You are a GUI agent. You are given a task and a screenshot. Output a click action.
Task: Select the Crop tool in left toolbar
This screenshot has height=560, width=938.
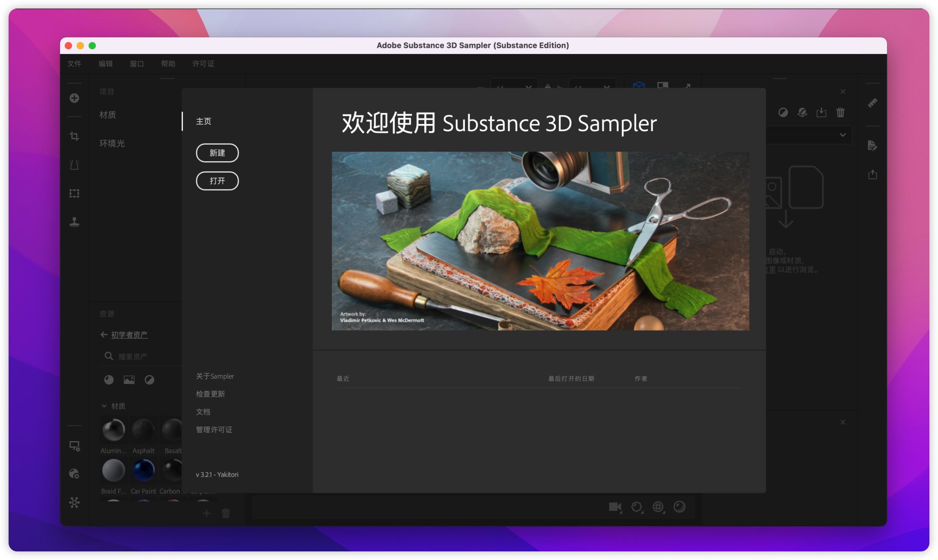coord(74,136)
